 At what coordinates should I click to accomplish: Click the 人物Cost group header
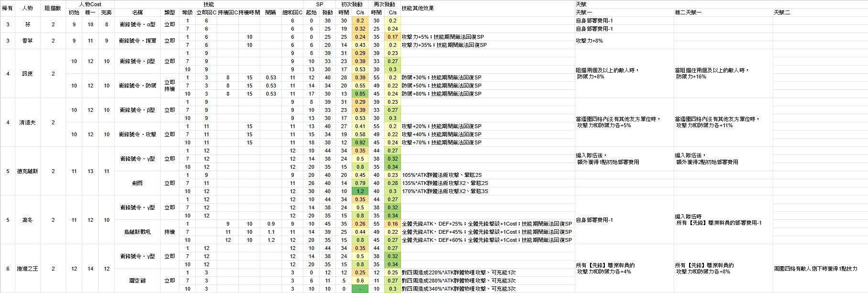[90, 4]
